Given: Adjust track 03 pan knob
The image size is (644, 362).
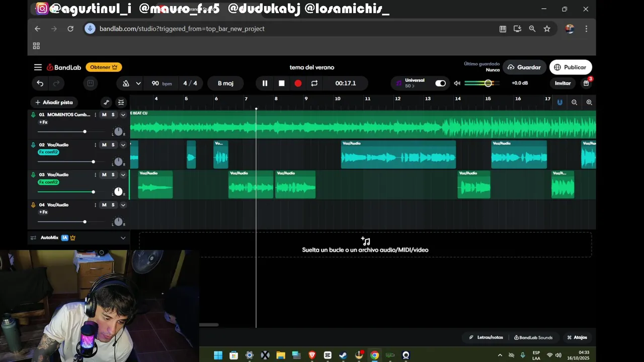Looking at the screenshot, I should point(118,192).
